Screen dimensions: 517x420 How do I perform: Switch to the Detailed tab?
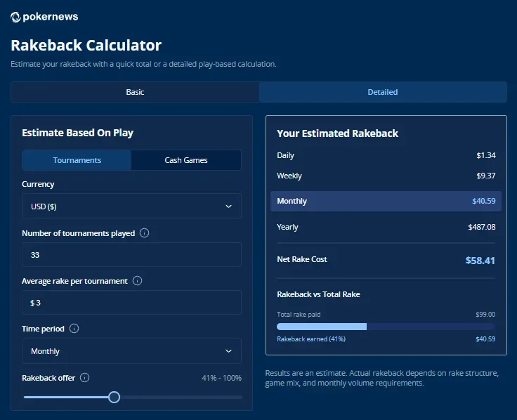[383, 92]
